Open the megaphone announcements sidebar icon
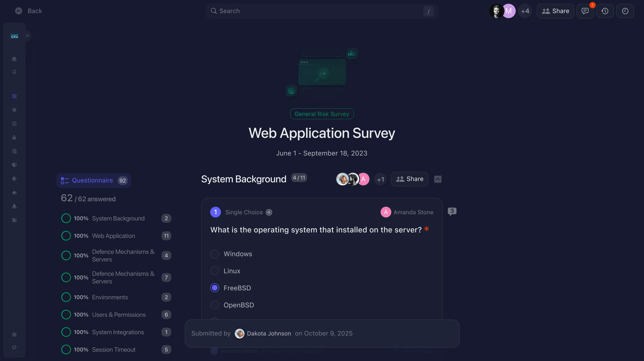This screenshot has width=644, height=361. coord(14,347)
